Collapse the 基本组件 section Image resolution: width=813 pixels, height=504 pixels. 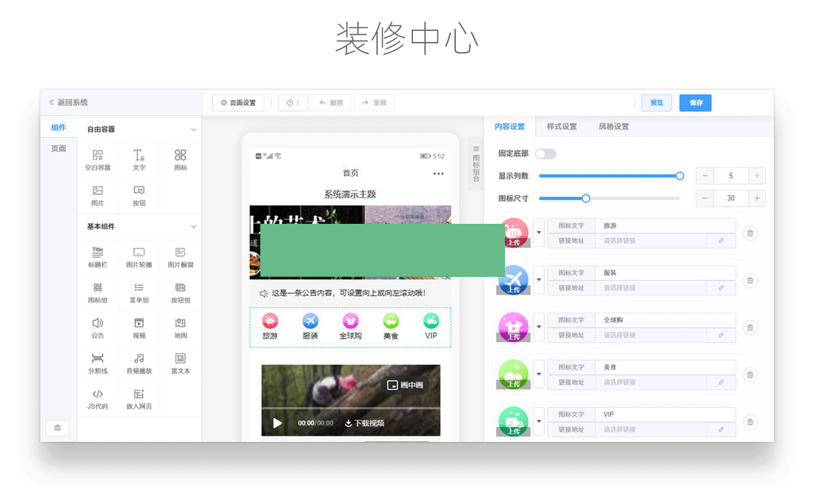point(194,226)
